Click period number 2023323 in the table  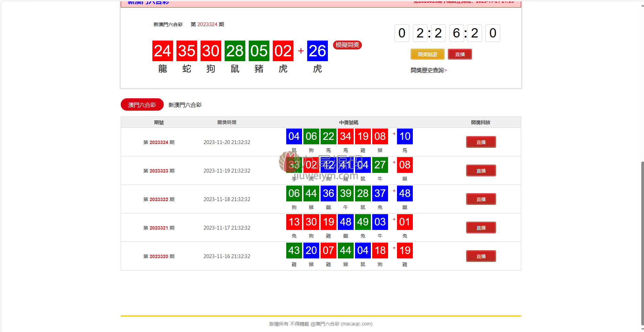tap(159, 171)
